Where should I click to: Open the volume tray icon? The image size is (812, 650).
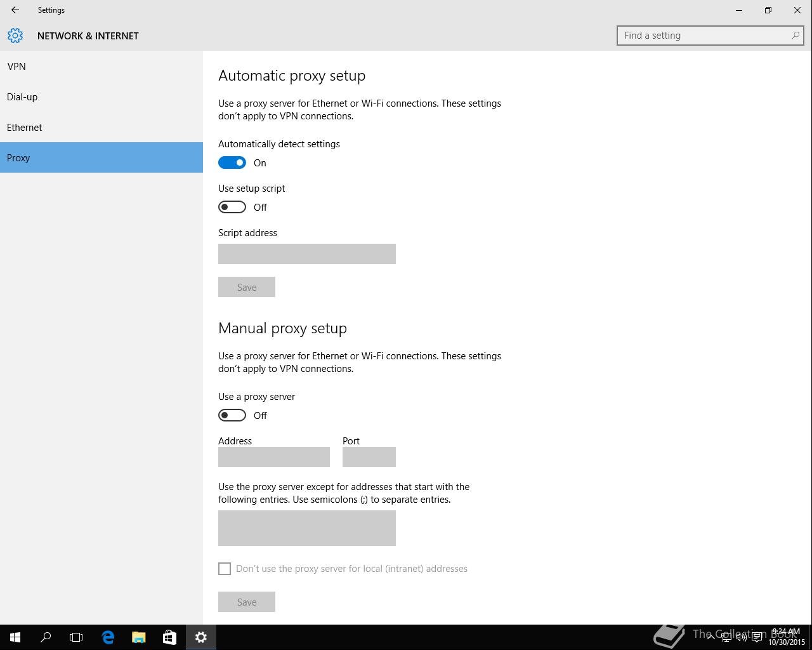click(741, 637)
